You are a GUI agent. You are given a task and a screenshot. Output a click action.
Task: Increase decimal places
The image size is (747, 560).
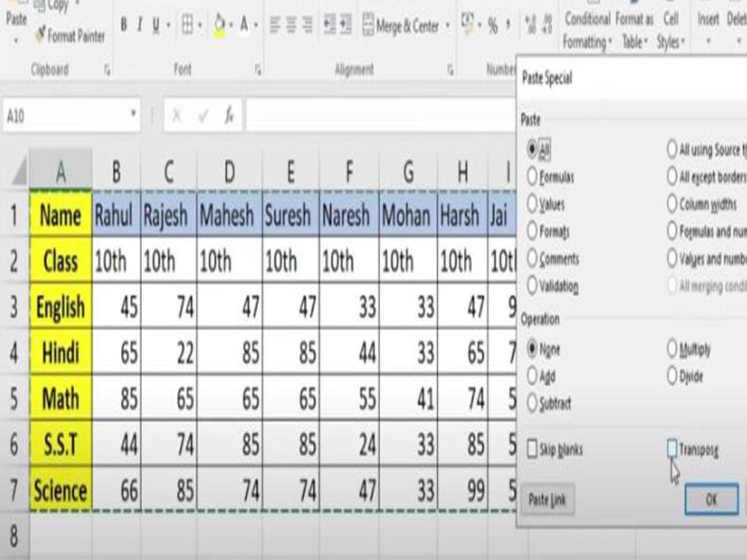click(x=530, y=25)
